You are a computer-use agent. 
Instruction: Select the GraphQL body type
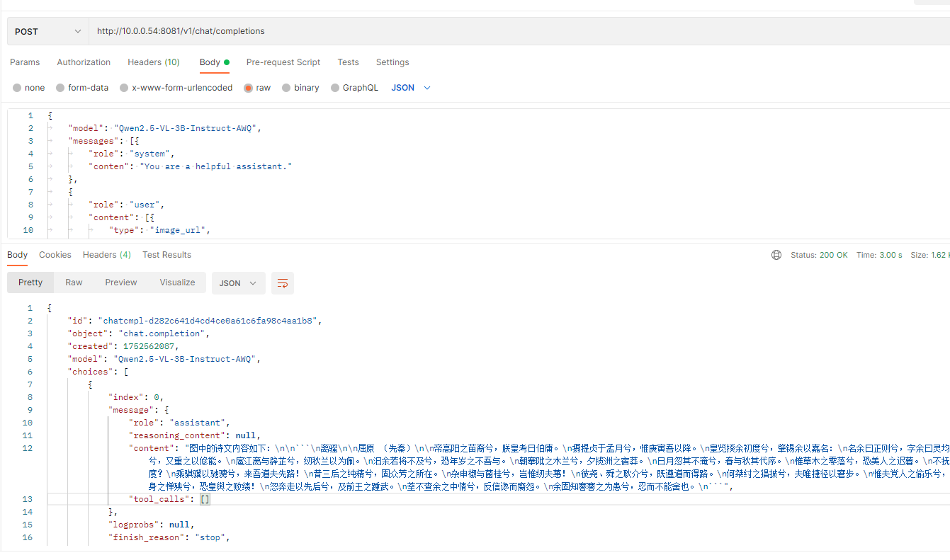tap(354, 88)
